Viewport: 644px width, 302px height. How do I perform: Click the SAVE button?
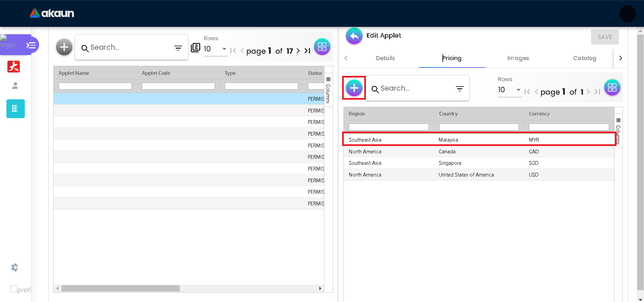pos(604,37)
